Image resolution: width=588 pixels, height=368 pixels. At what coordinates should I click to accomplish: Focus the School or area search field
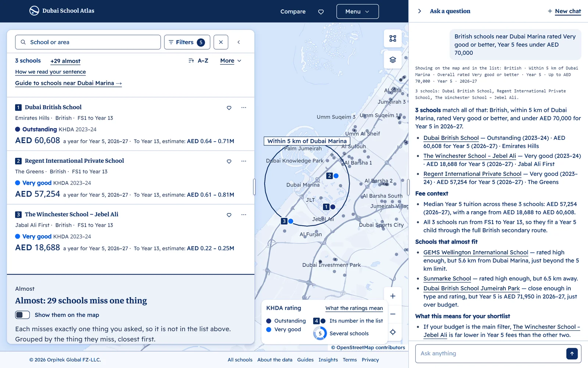88,42
